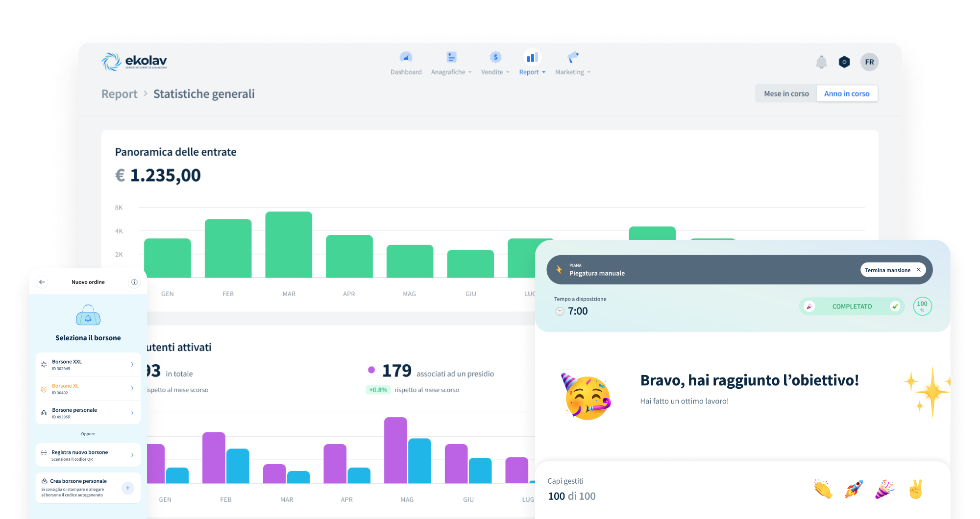Go to Dashboard from the top navigation
This screenshot has height=519, width=980.
point(406,64)
